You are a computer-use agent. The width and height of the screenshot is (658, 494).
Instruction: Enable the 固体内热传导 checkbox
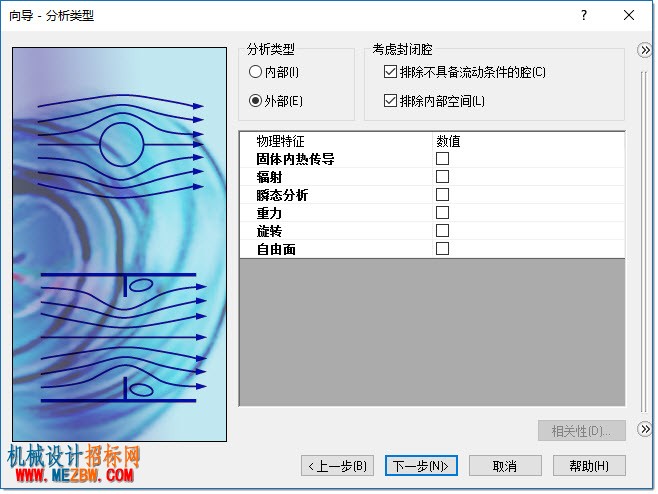(x=442, y=159)
